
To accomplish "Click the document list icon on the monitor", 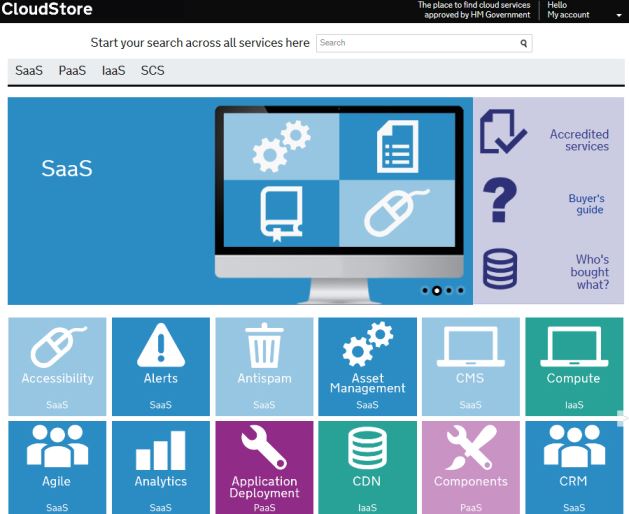I will pyautogui.click(x=397, y=146).
